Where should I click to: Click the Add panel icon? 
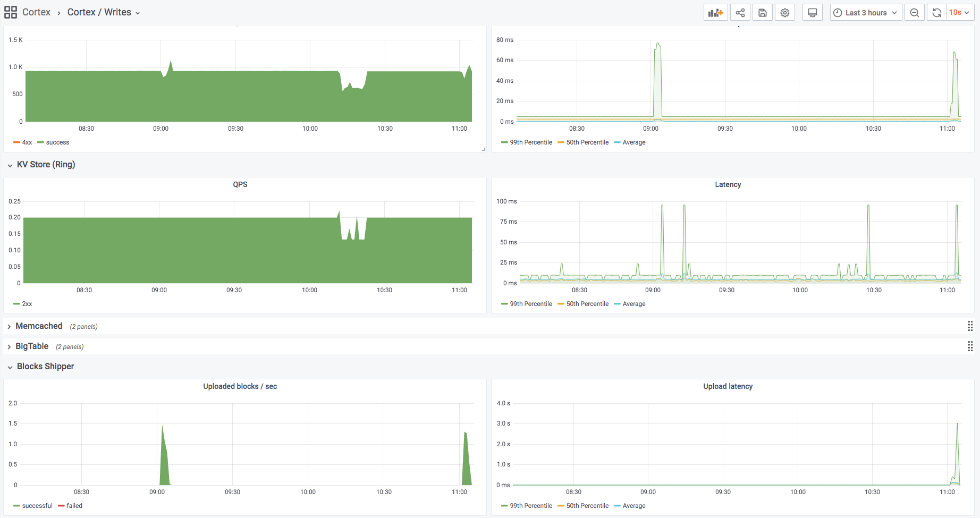715,13
